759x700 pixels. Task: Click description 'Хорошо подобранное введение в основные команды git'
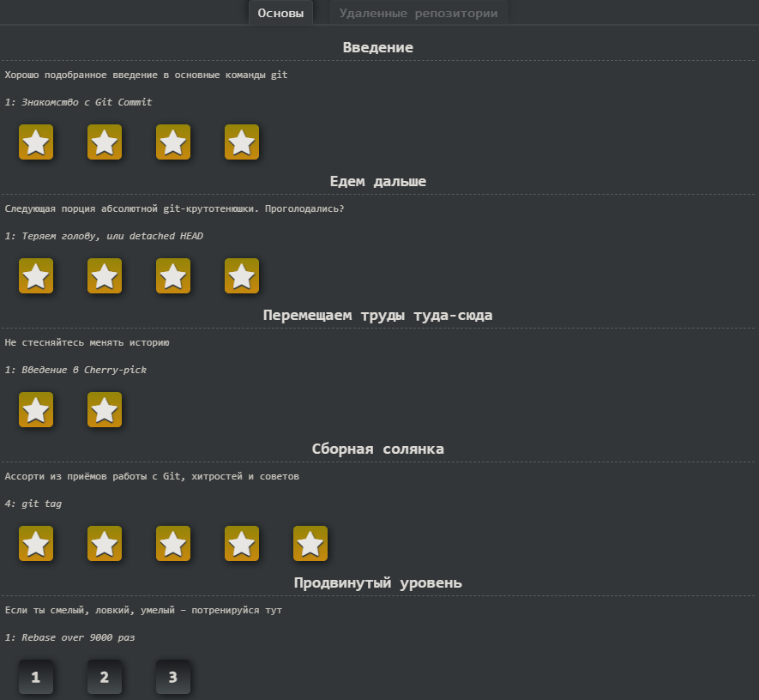click(x=146, y=75)
